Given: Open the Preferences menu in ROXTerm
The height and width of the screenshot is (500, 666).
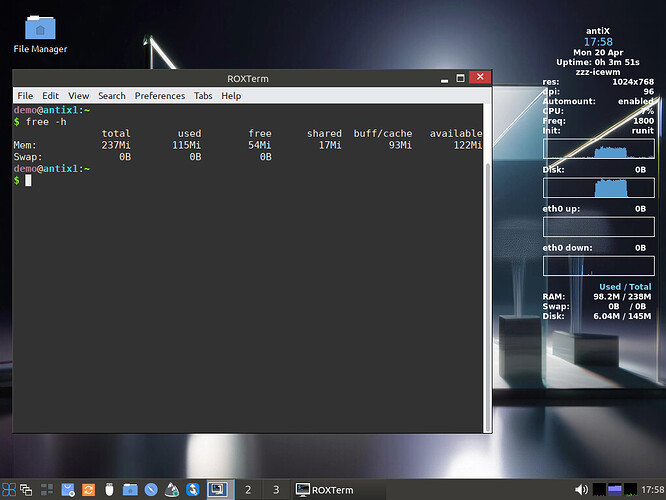Looking at the screenshot, I should click(160, 96).
